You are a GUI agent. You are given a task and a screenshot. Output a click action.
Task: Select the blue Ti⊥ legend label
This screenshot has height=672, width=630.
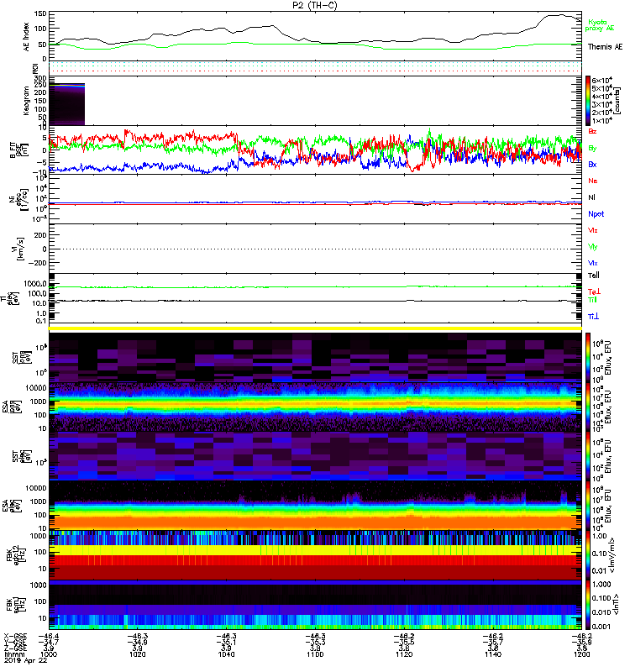[593, 317]
